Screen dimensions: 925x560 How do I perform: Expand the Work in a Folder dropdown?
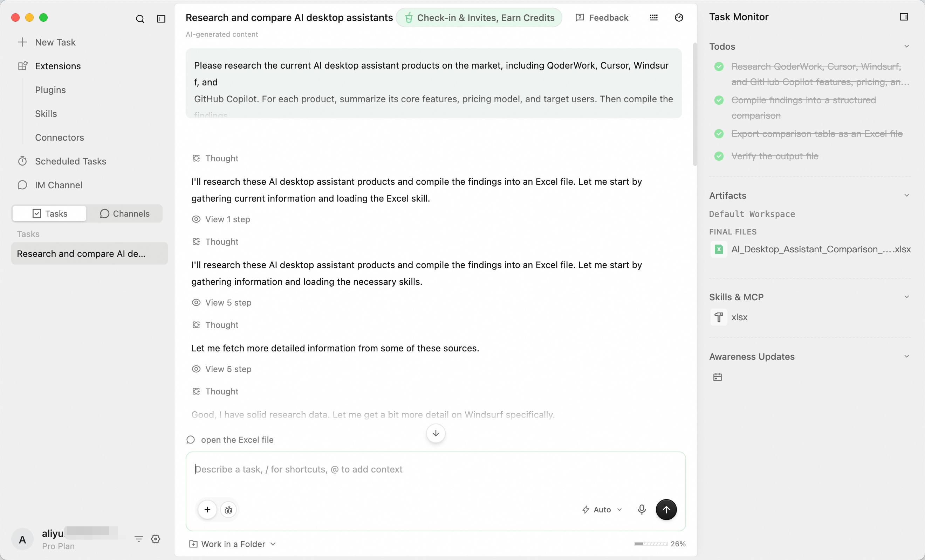[x=232, y=544]
